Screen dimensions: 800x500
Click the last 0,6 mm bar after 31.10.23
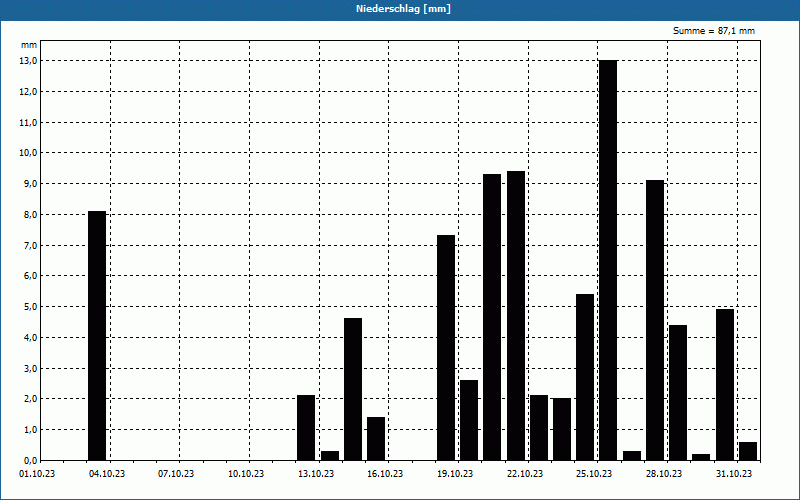coord(748,451)
